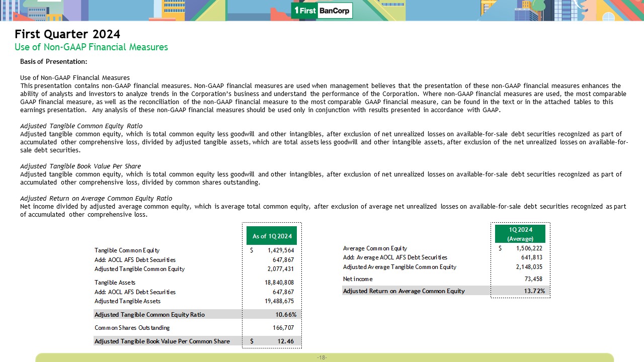Select the 12.46 book value per share cell
Image resolution: width=644 pixels, height=362 pixels.
tap(285, 341)
